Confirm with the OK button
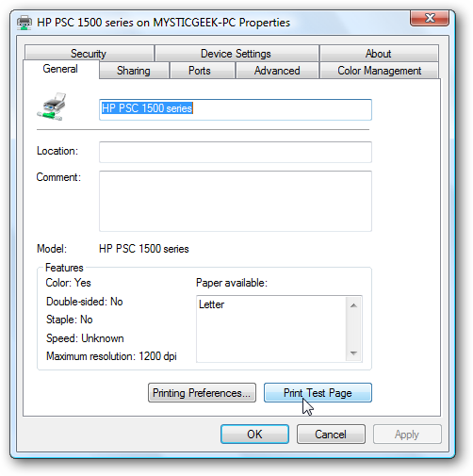The height and width of the screenshot is (476, 473). click(x=254, y=435)
